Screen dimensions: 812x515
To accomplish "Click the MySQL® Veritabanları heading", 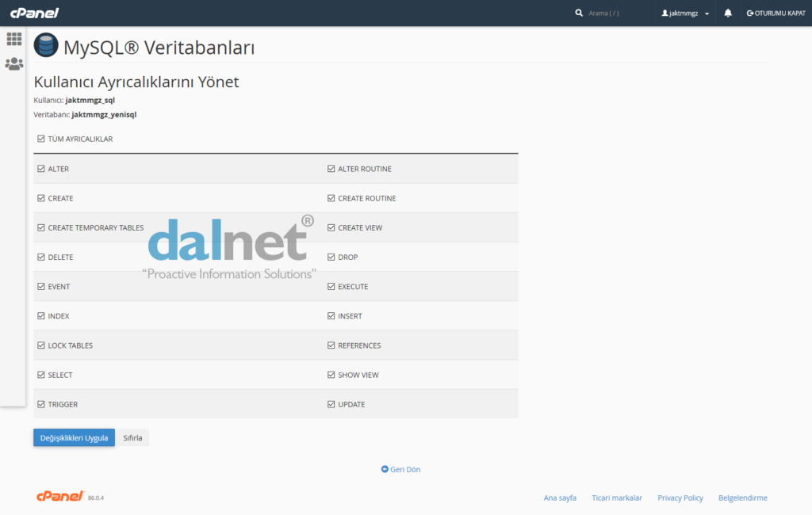I will pos(159,48).
